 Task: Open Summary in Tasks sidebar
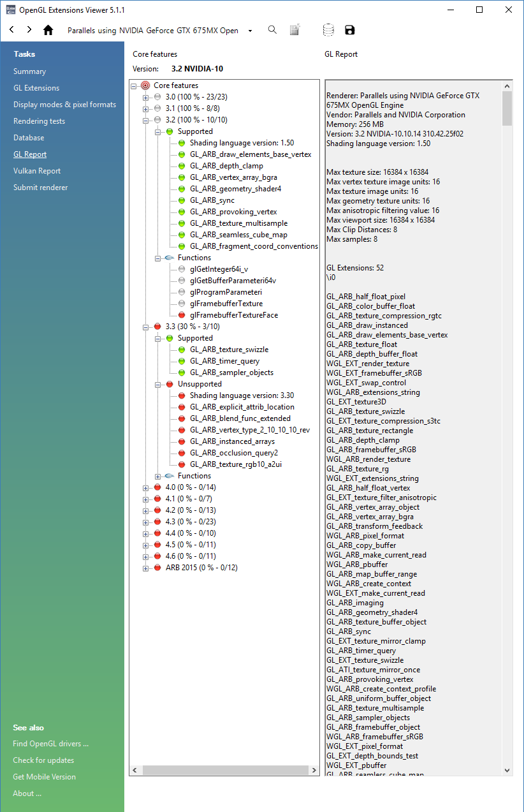click(29, 71)
